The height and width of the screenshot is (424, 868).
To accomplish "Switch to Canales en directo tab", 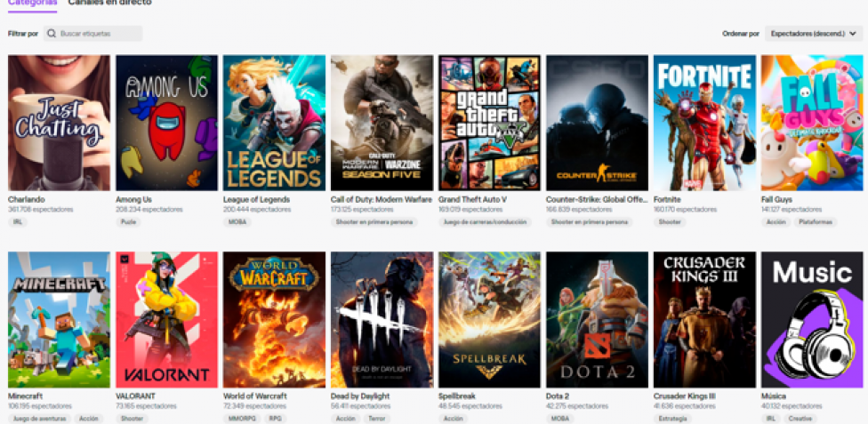I will (109, 3).
